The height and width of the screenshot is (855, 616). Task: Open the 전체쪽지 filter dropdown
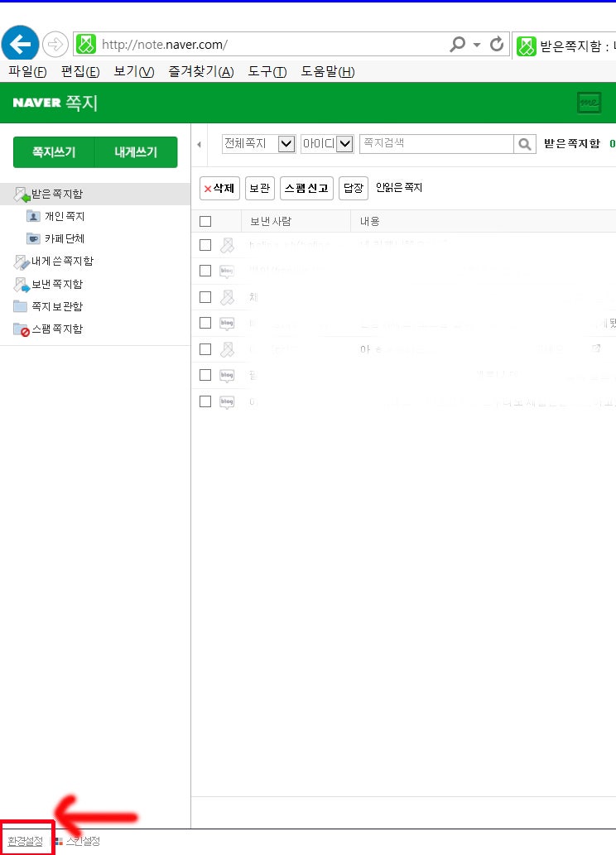[x=258, y=144]
